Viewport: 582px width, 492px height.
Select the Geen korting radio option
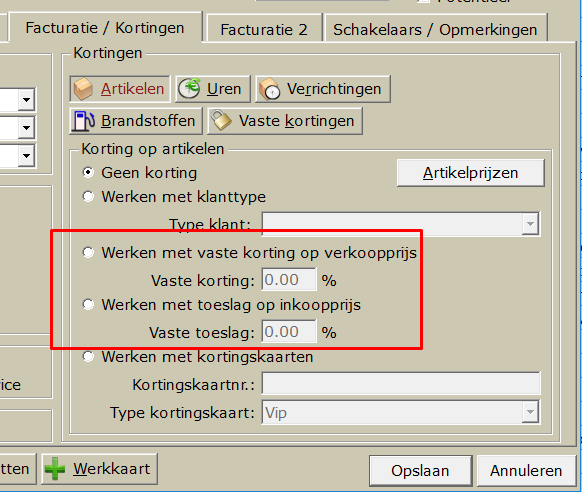coord(88,173)
